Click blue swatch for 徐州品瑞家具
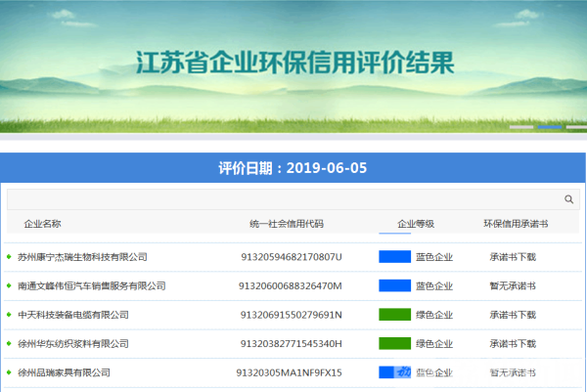This screenshot has width=587, height=392. (x=394, y=372)
